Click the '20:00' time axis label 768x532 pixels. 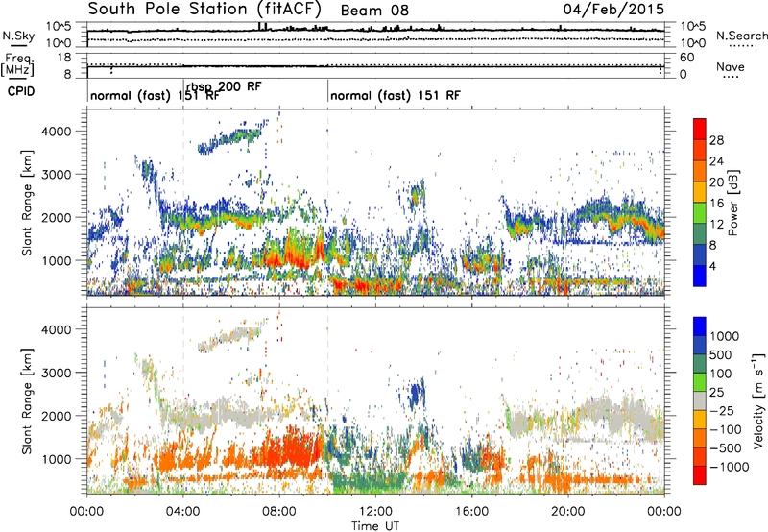pos(567,512)
